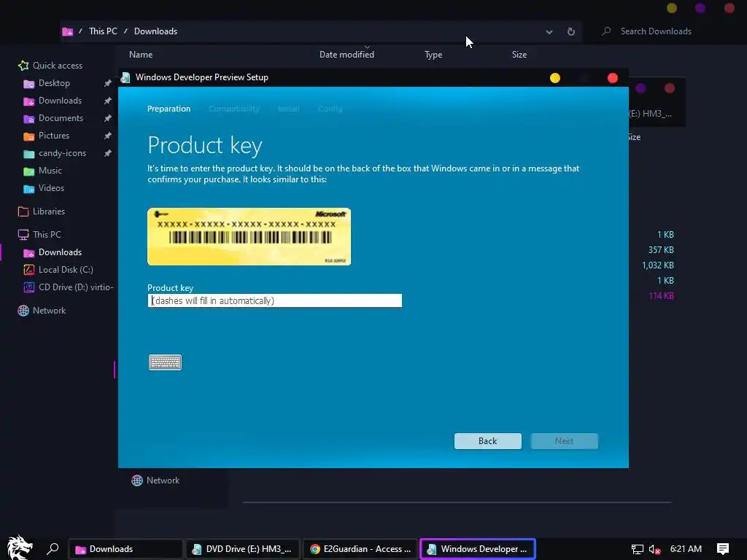747x560 pixels.
Task: Open Videos folder in sidebar
Action: 51,188
